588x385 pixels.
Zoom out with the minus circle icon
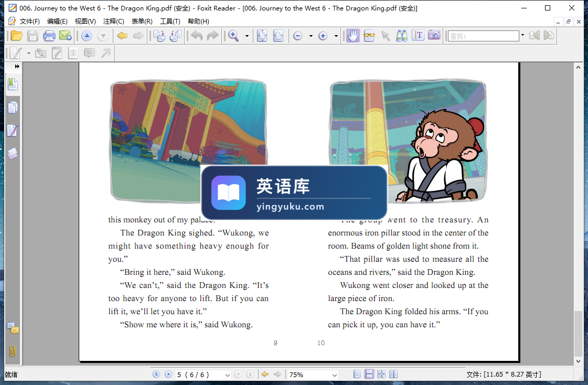[x=298, y=36]
